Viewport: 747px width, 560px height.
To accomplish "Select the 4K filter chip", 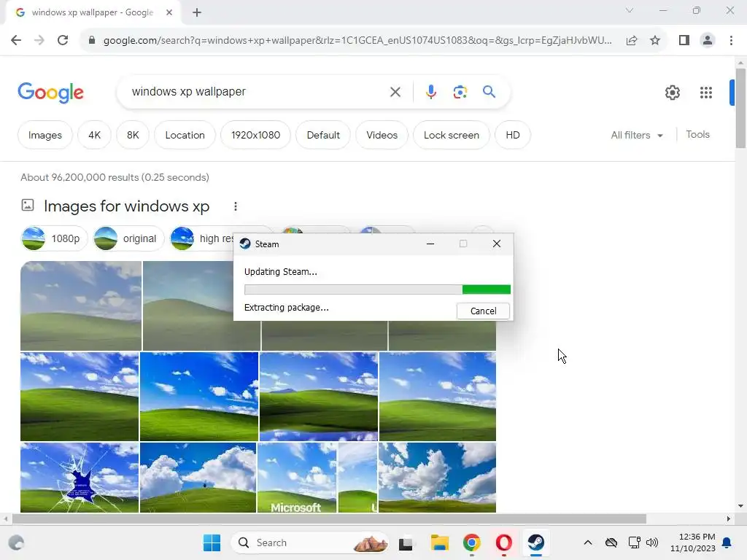I will click(94, 135).
